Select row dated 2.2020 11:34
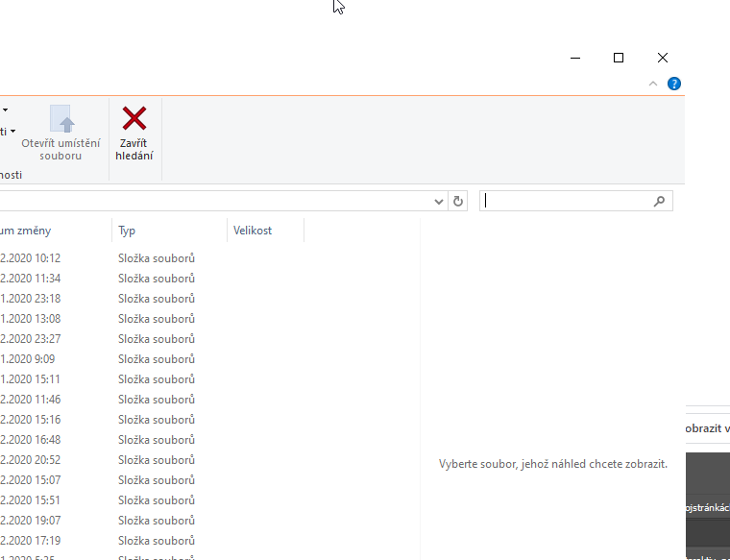This screenshot has width=730, height=560. [152, 279]
